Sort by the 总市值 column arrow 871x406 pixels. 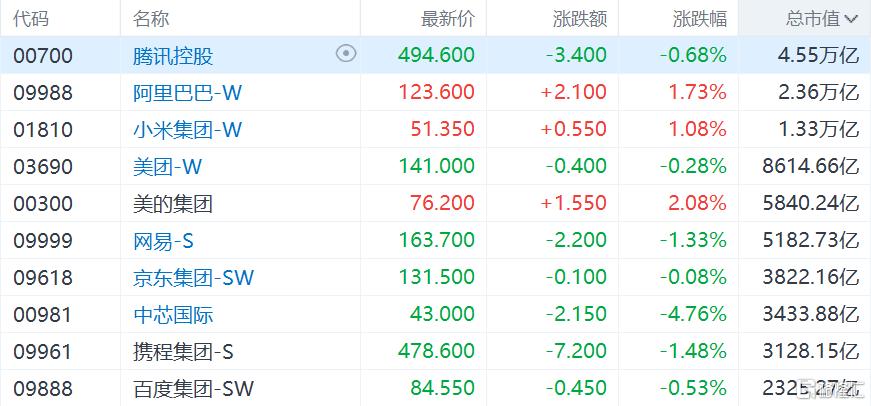851,19
